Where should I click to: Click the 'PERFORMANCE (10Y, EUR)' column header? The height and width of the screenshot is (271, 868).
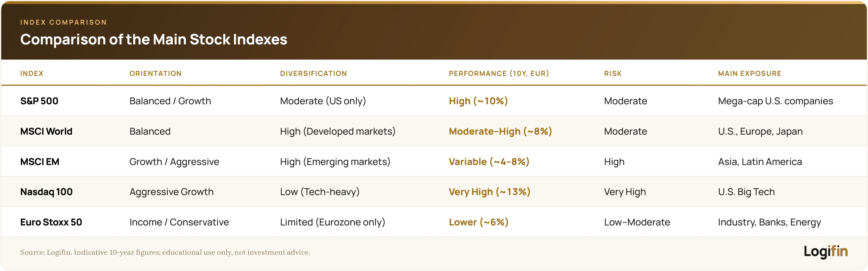[x=499, y=73]
